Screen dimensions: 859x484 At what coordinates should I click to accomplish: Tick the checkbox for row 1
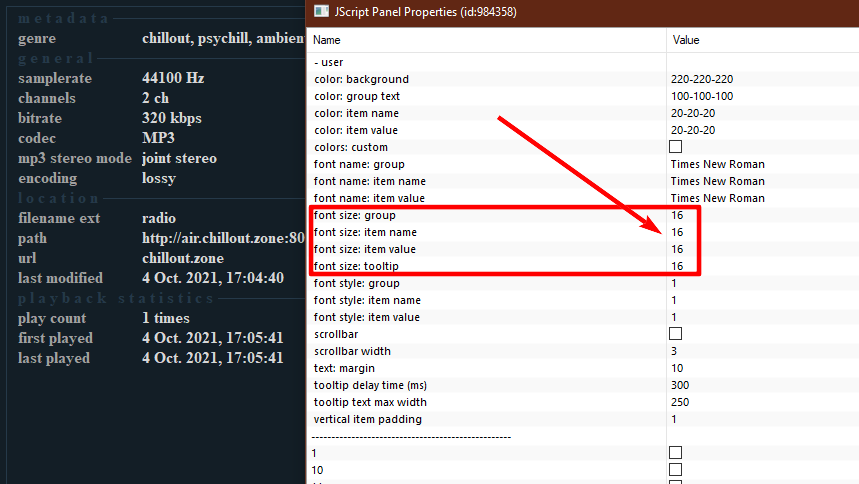(x=675, y=453)
